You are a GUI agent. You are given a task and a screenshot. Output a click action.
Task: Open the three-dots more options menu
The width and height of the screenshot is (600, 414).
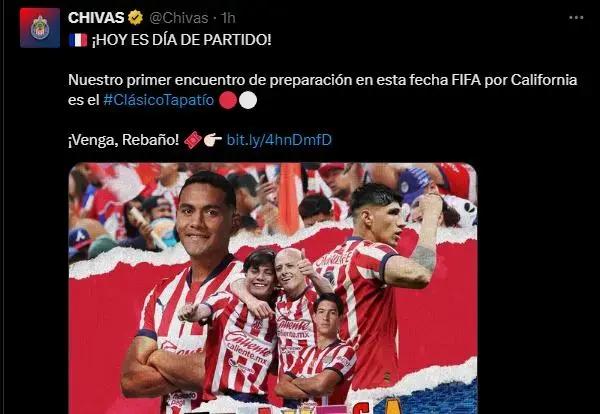pos(576,18)
